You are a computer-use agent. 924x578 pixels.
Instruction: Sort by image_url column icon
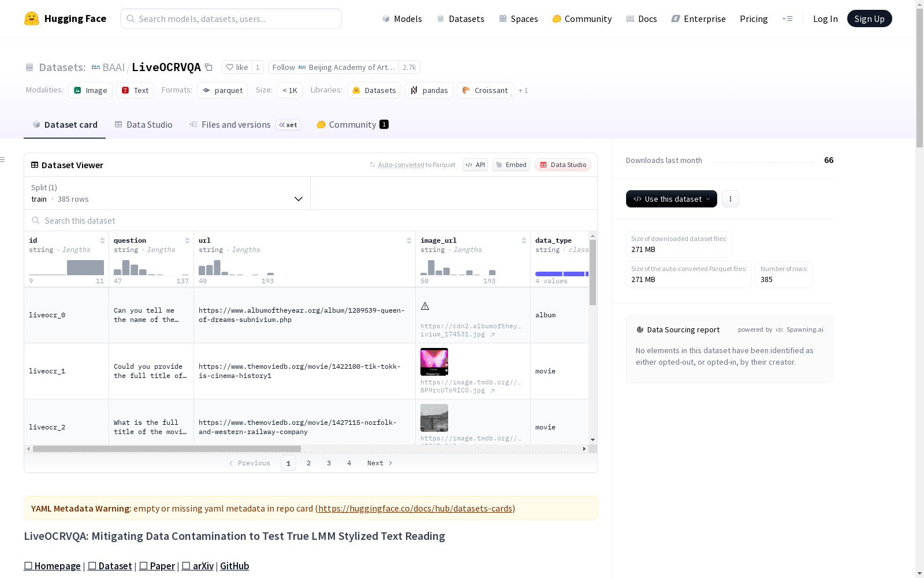pyautogui.click(x=524, y=240)
